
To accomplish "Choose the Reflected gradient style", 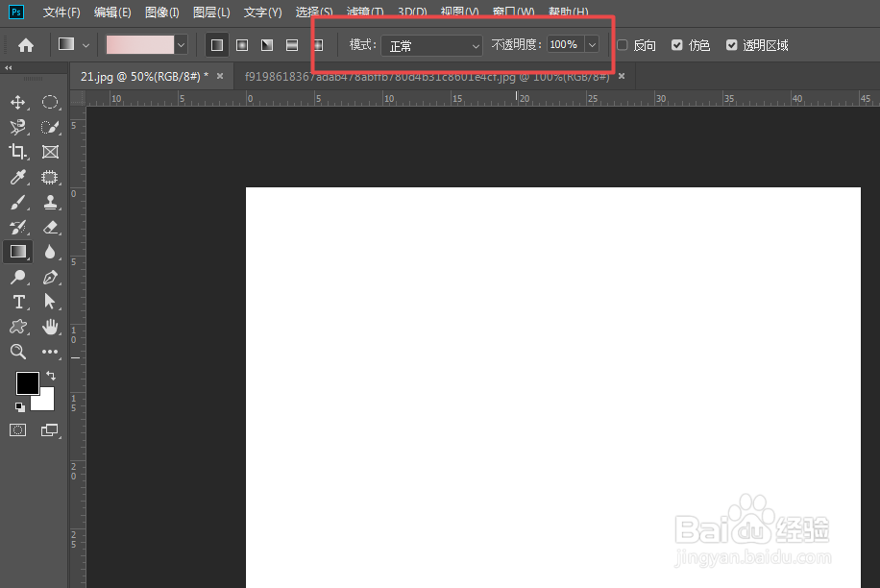I will pos(292,45).
